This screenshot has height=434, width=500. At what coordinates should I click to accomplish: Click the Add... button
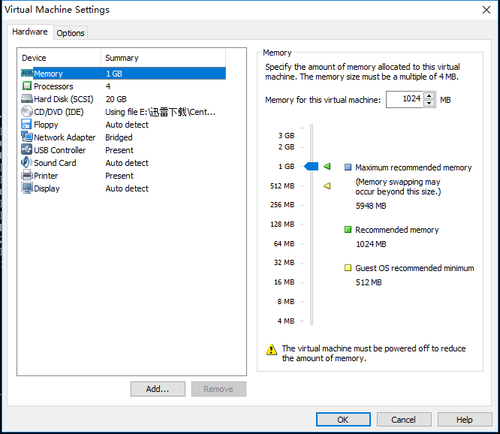click(x=158, y=389)
